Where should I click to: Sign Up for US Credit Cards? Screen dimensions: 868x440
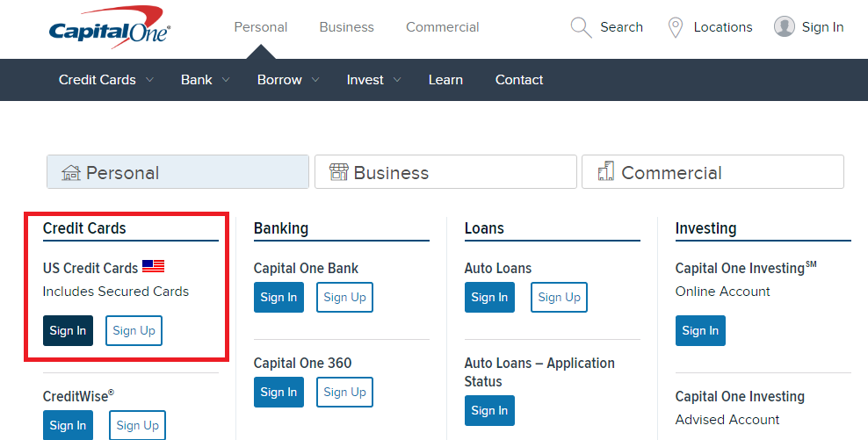[x=134, y=330]
